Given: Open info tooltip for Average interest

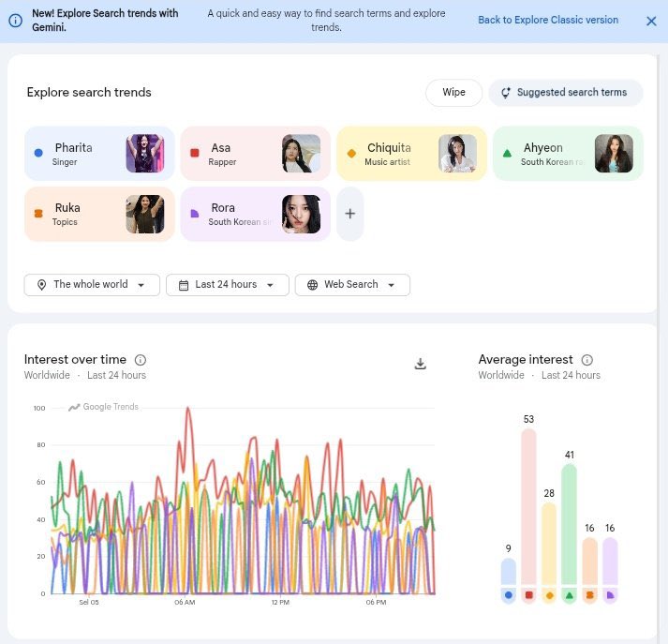Looking at the screenshot, I should pos(587,360).
